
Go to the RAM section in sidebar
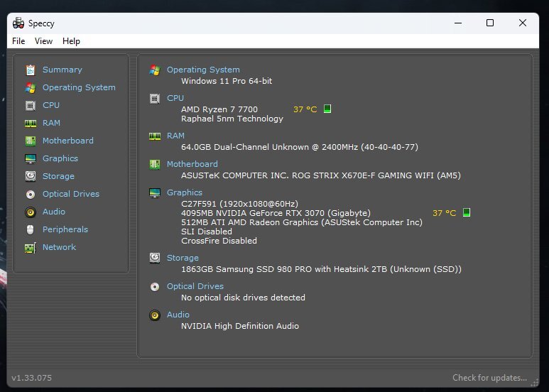click(x=51, y=123)
